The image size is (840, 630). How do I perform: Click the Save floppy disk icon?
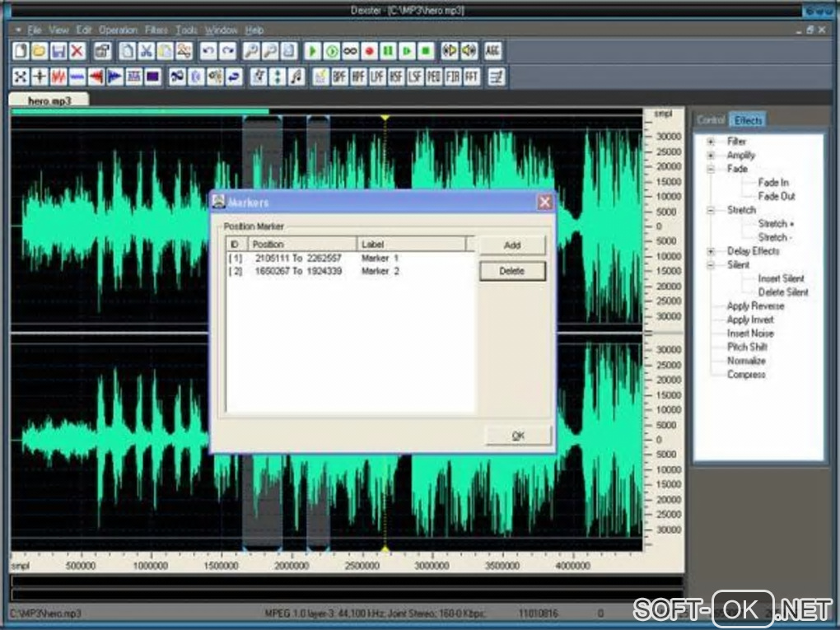tap(58, 51)
